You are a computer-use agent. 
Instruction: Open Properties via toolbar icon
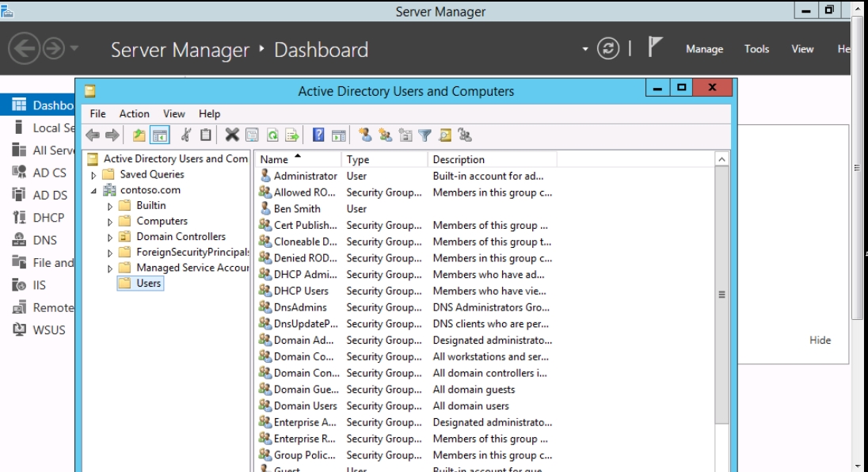tap(252, 135)
